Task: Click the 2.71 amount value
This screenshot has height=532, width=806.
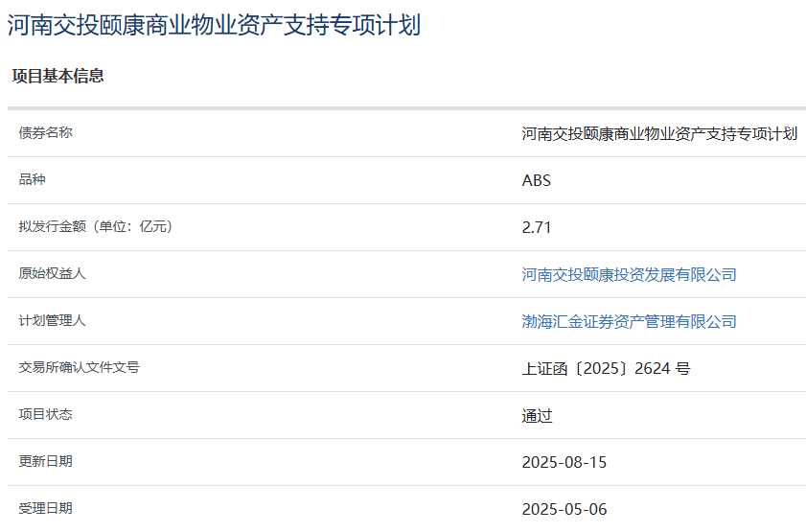Action: pos(536,228)
